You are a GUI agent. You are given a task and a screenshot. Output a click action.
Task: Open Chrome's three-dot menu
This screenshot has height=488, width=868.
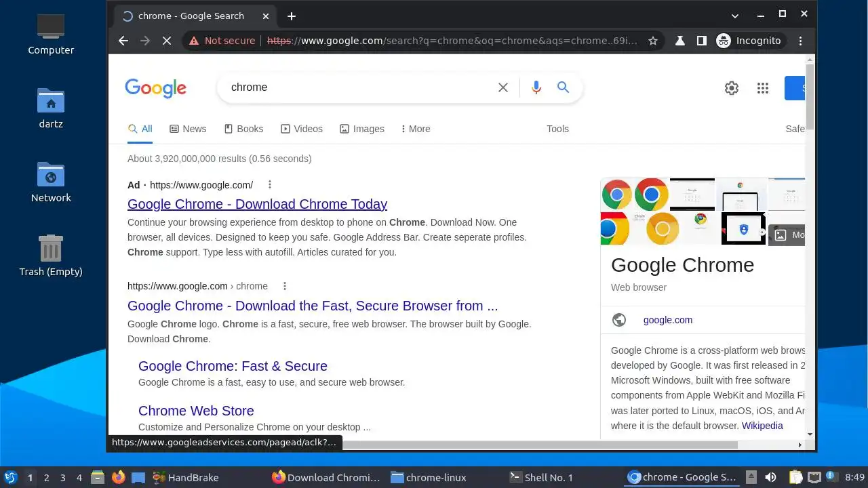(x=802, y=41)
